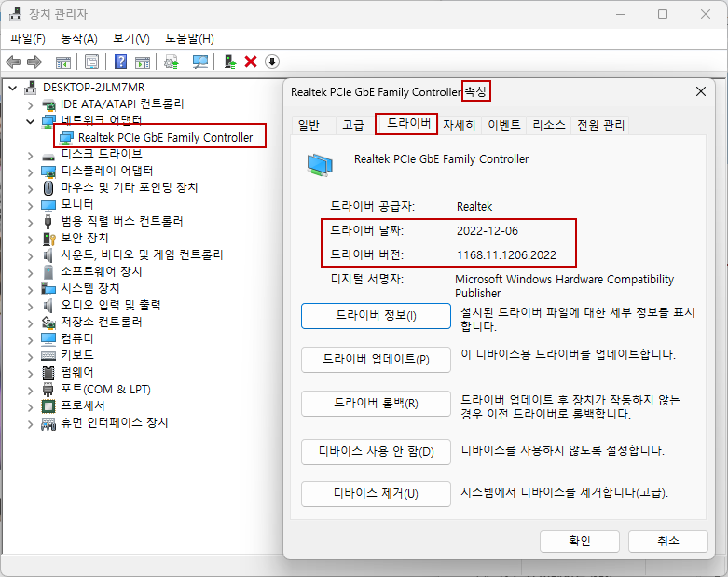Click the Forward arrow in the toolbar
The width and height of the screenshot is (728, 577).
point(34,62)
